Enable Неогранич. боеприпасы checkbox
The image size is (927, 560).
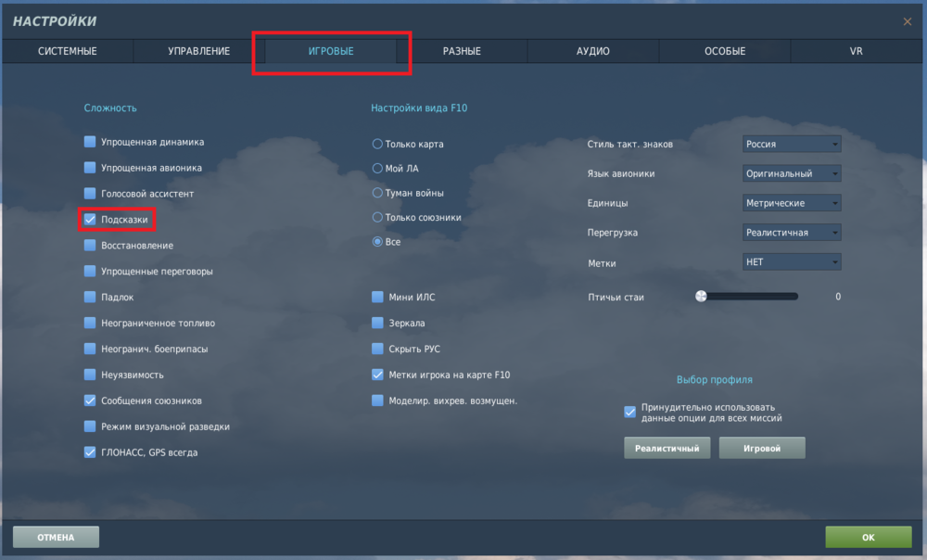point(90,349)
